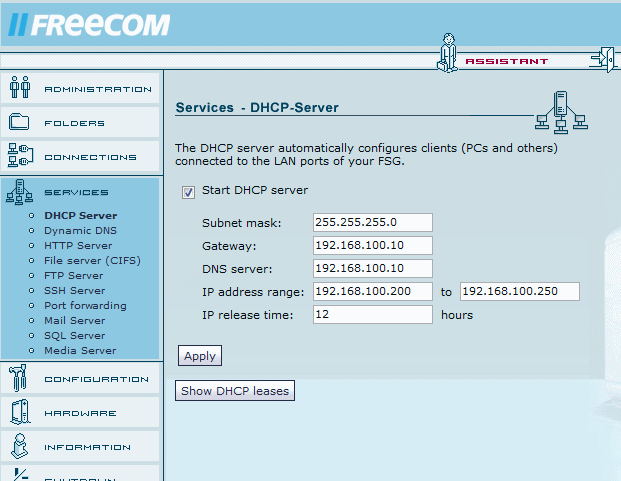Click Show DHCP leases button
Viewport: 621px width, 481px height.
pyautogui.click(x=235, y=391)
